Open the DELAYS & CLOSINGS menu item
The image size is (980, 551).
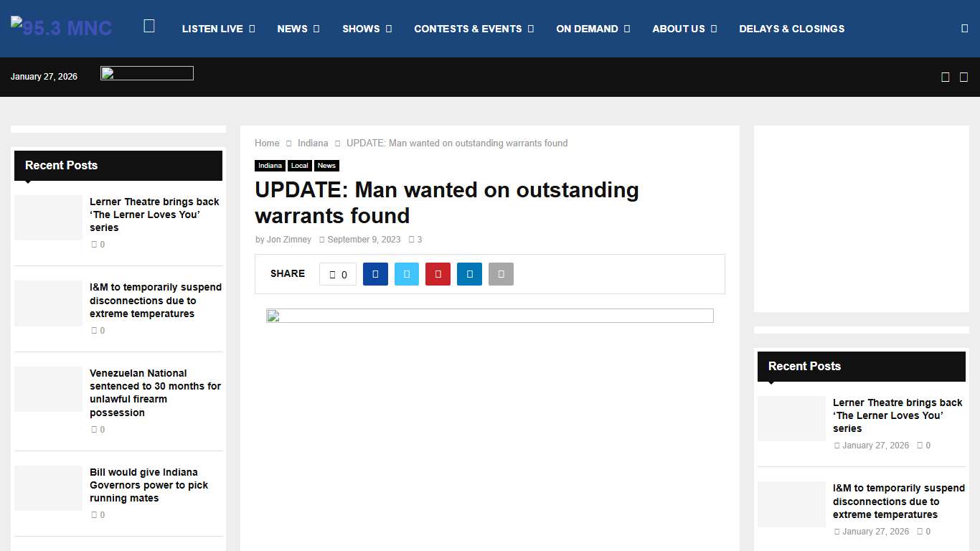[x=791, y=29]
